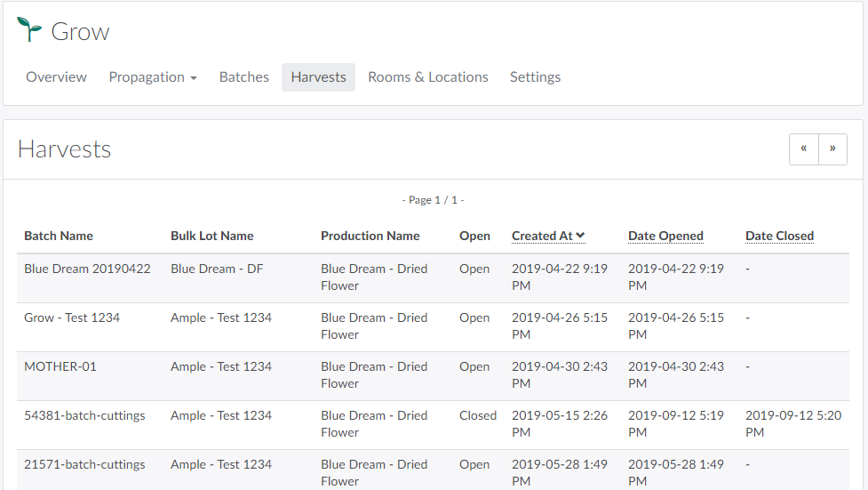Screen dimensions: 868x490
Task: Open the Settings tab
Action: coord(535,77)
